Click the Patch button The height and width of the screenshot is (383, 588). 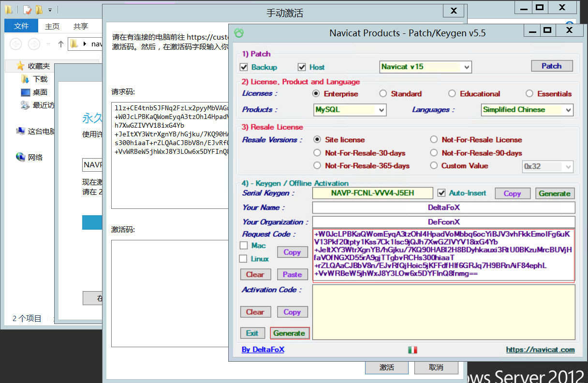[552, 66]
